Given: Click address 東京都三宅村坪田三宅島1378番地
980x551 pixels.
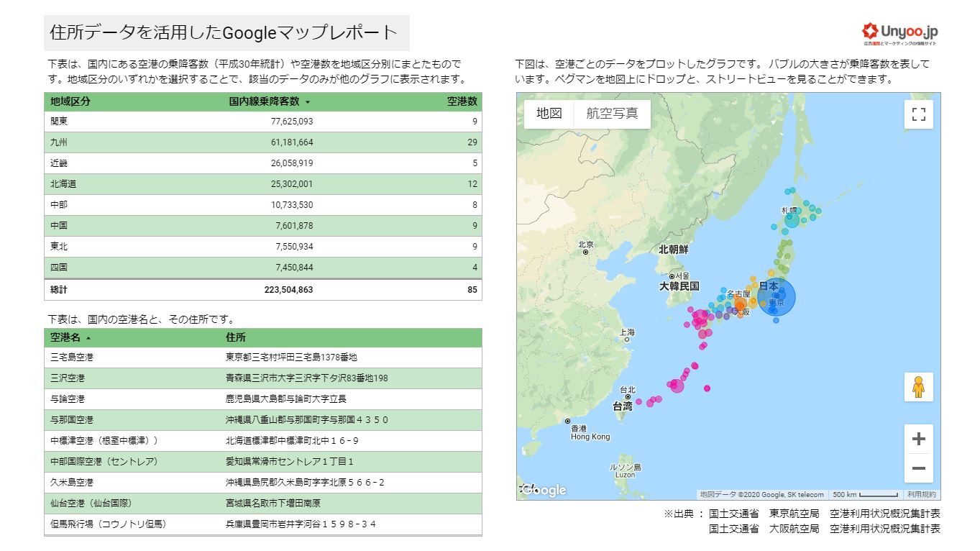Looking at the screenshot, I should 291,358.
